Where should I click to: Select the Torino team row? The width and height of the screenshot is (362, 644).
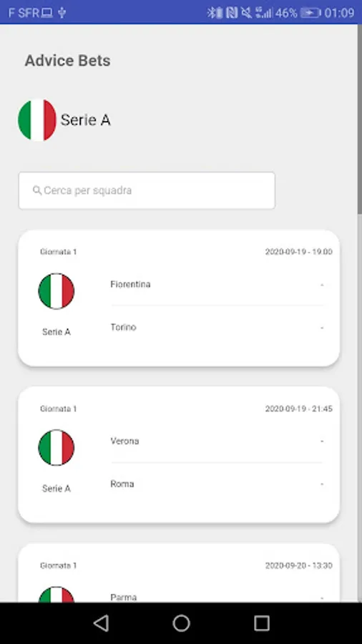click(x=217, y=327)
